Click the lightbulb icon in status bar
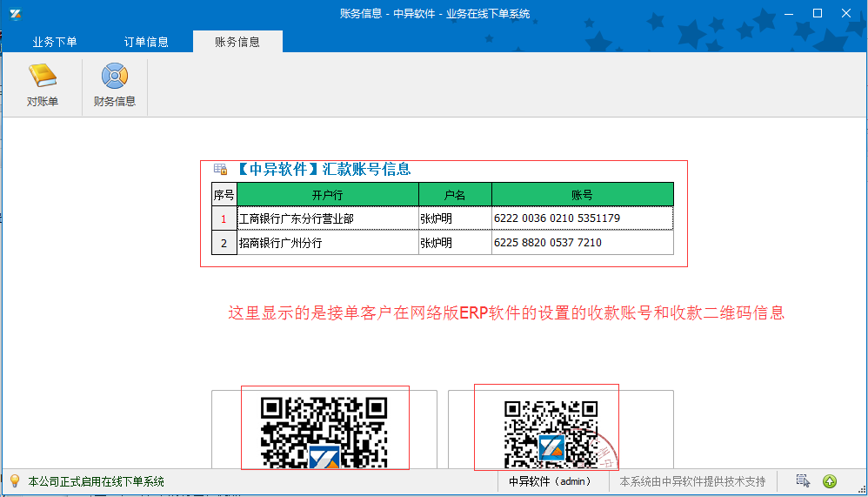This screenshot has width=868, height=497. [15, 481]
